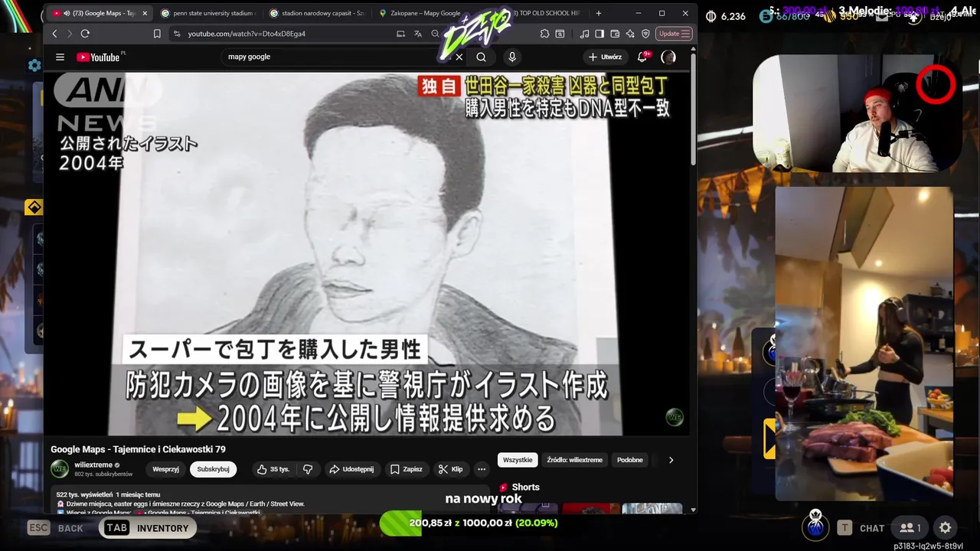This screenshot has width=980, height=551.
Task: Click the Wesprzyj button
Action: click(x=165, y=469)
